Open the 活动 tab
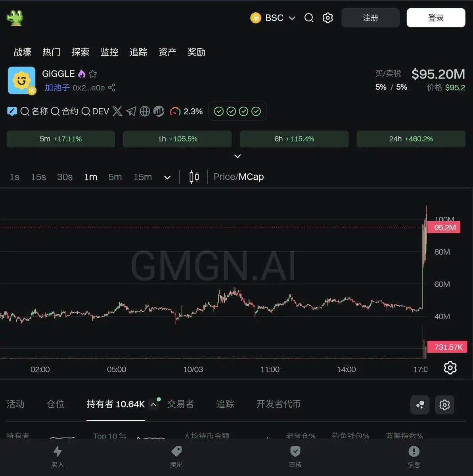 click(15, 404)
